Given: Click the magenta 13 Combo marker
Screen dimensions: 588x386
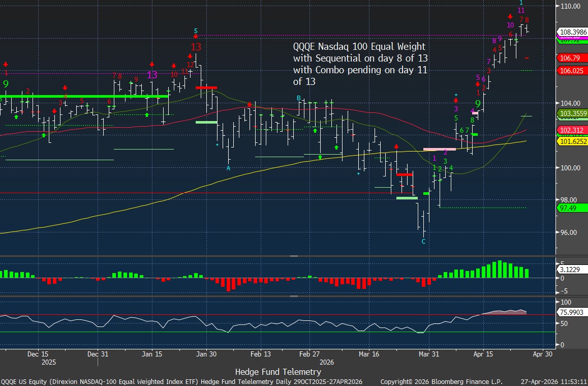Looking at the screenshot, I should click(x=152, y=75).
